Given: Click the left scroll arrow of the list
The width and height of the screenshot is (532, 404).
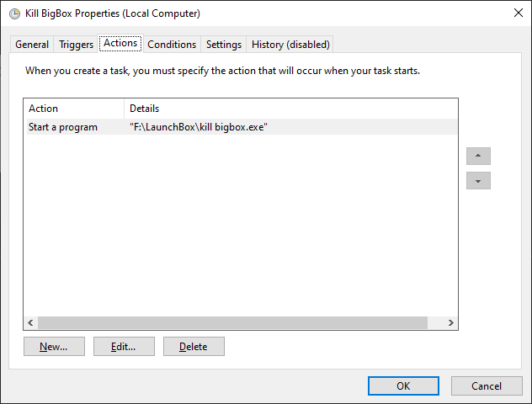Looking at the screenshot, I should [x=30, y=322].
